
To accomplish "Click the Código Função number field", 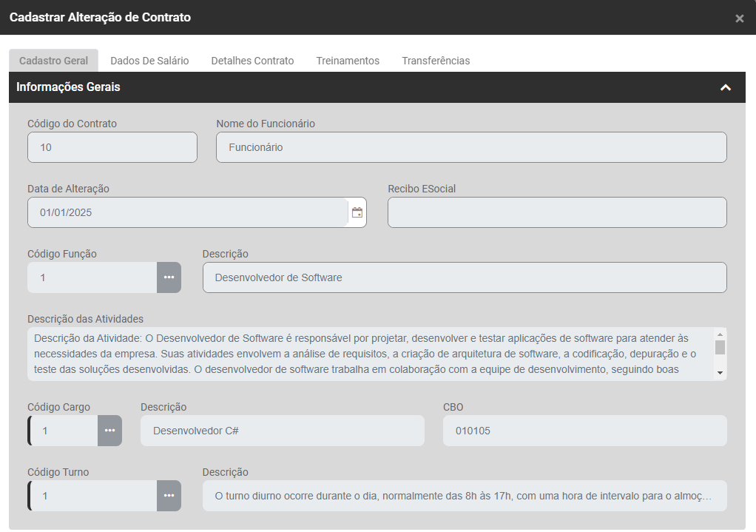I will click(92, 277).
